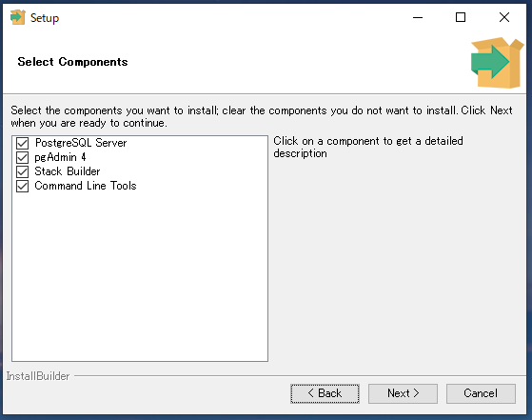Image resolution: width=532 pixels, height=420 pixels.
Task: Maximize the Setup window
Action: (461, 17)
